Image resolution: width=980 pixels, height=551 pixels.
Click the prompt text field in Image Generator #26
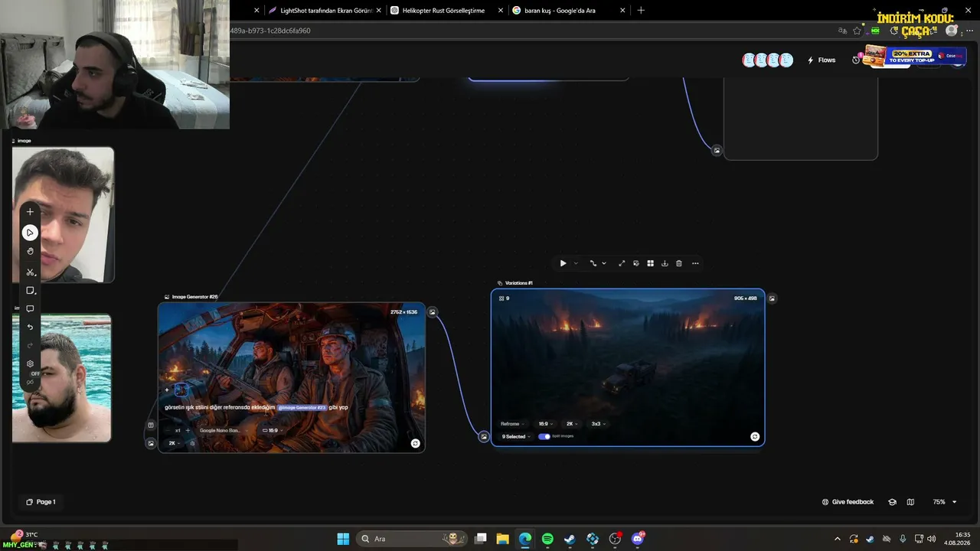click(x=256, y=407)
